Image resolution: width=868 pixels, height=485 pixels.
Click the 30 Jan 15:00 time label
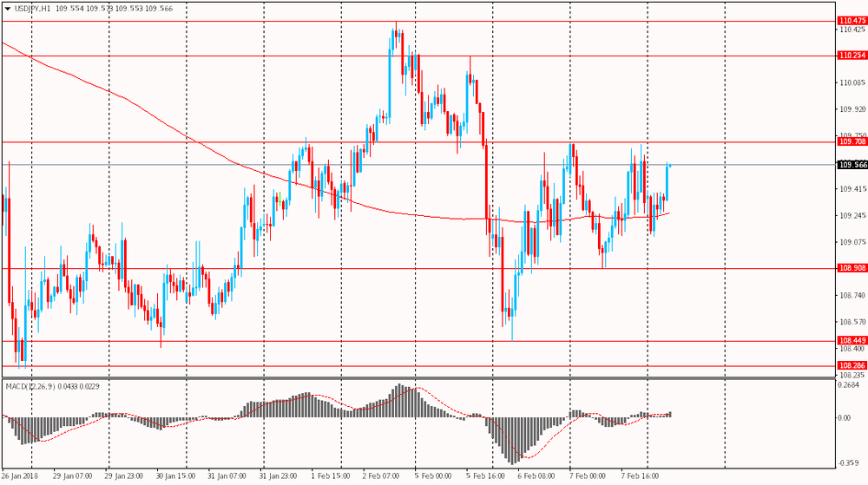[x=175, y=475]
